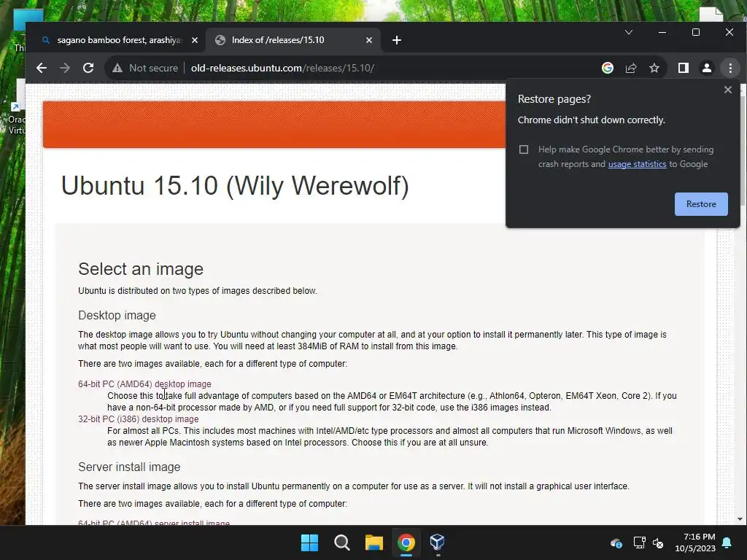Open the tab search dropdown chevron

629,32
